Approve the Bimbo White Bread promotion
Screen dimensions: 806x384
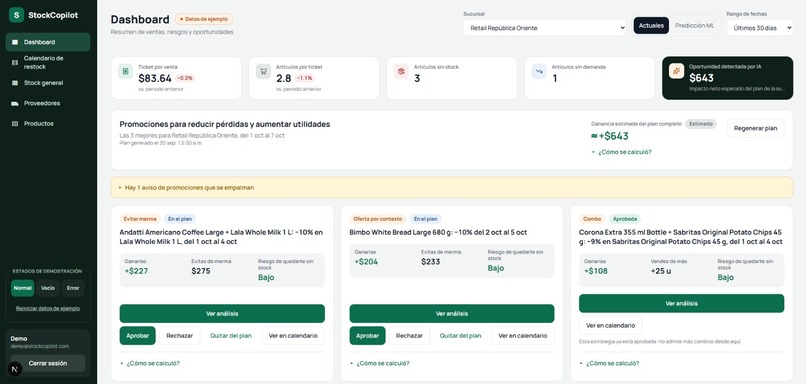(x=368, y=336)
